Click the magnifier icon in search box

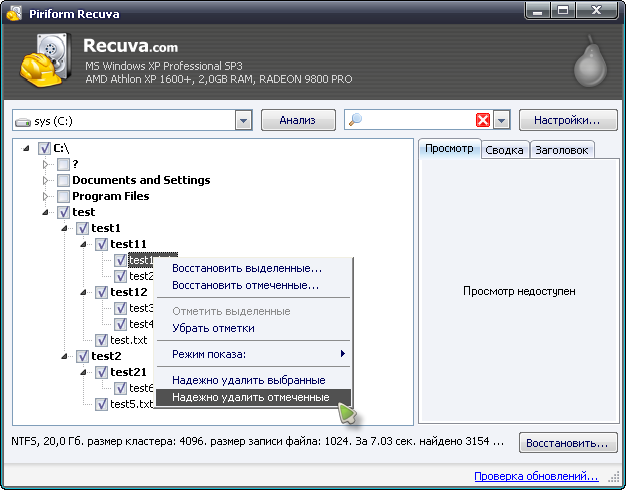coord(355,119)
